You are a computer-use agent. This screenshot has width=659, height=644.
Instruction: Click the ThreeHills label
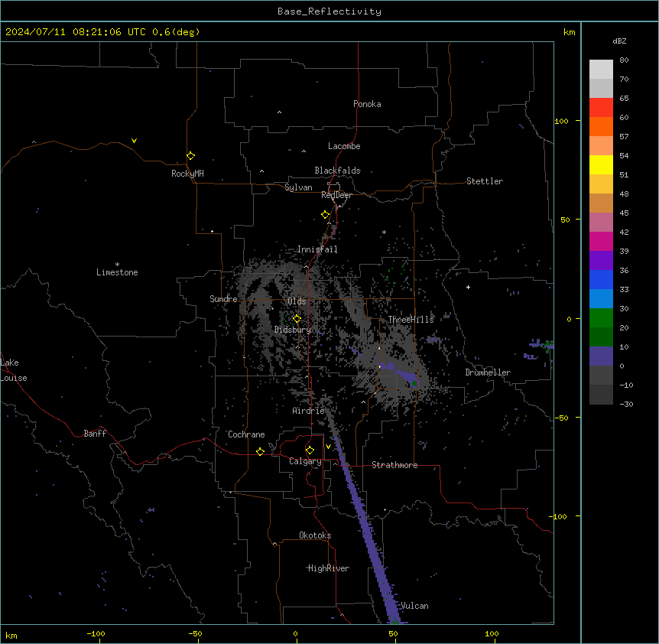(x=411, y=320)
